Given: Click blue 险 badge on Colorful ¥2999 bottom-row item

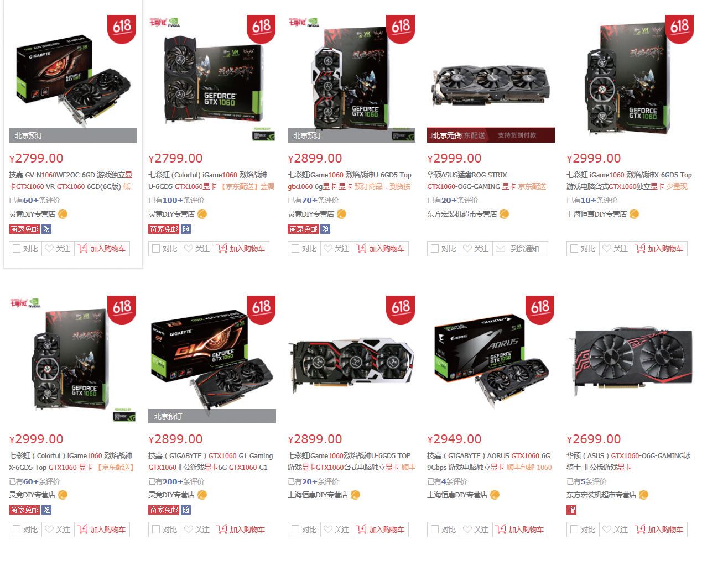Looking at the screenshot, I should (x=46, y=510).
